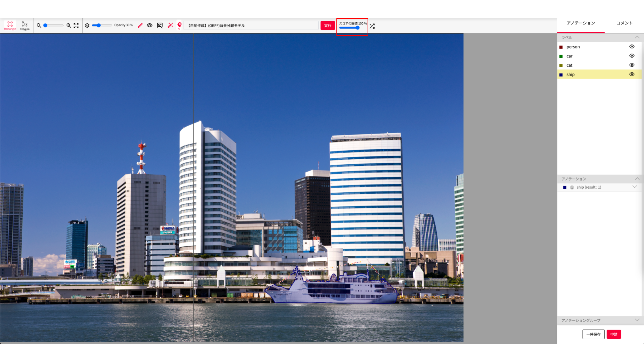Screen dimensions: 644x362
Task: Click the AI head icon
Action: click(x=179, y=25)
